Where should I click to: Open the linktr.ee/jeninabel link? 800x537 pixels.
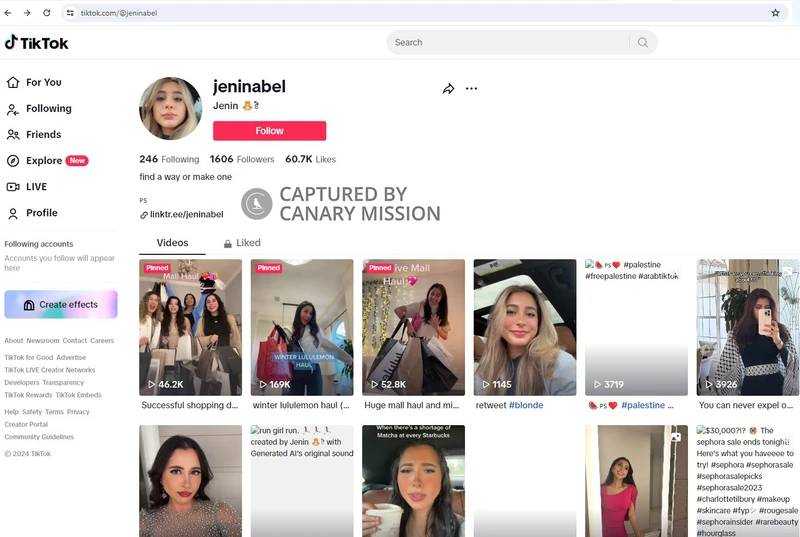(x=186, y=214)
